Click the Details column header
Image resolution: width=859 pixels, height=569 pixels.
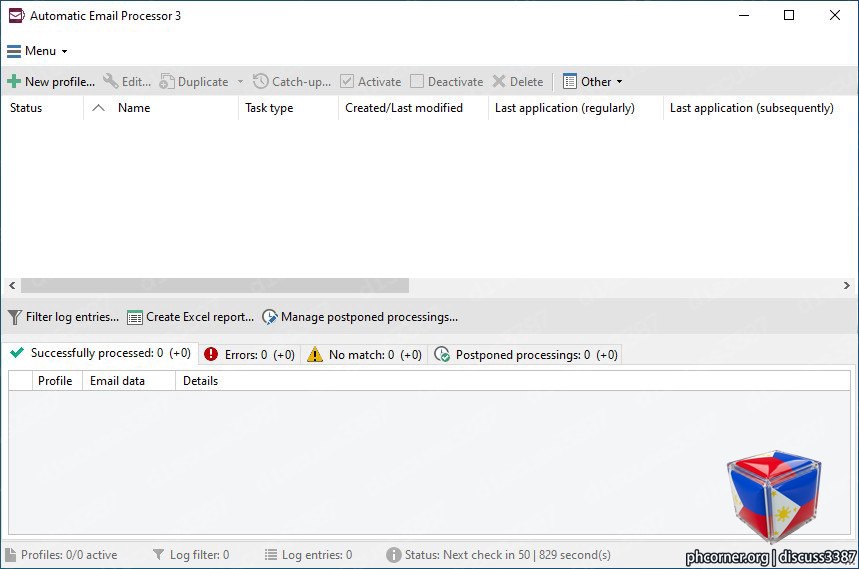coord(201,381)
